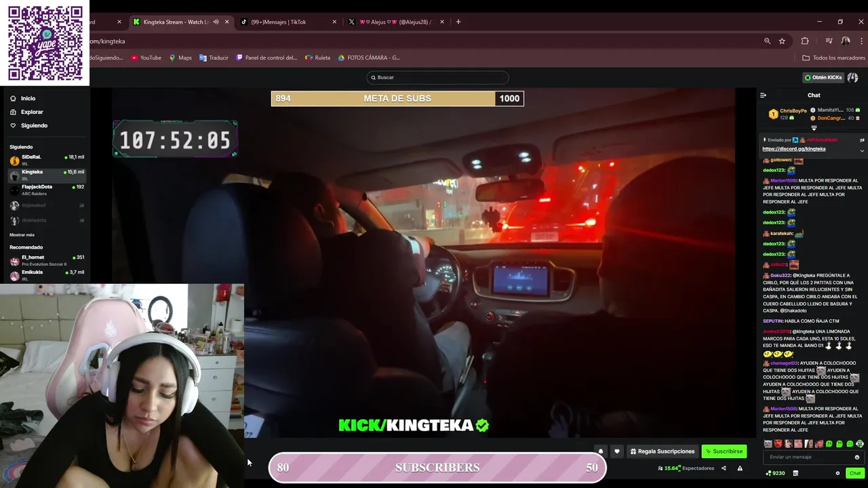The width and height of the screenshot is (868, 488).
Task: Toggle stream notifications bell
Action: pos(600,451)
